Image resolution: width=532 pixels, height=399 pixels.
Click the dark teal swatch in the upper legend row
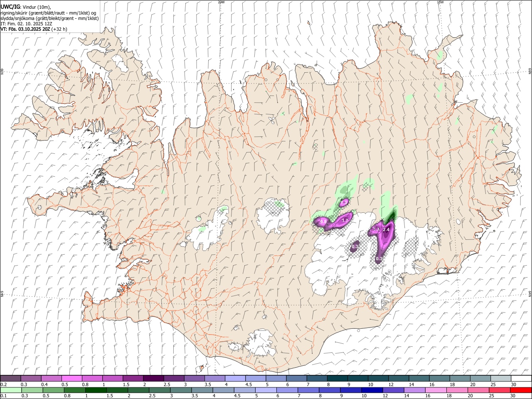point(337,378)
